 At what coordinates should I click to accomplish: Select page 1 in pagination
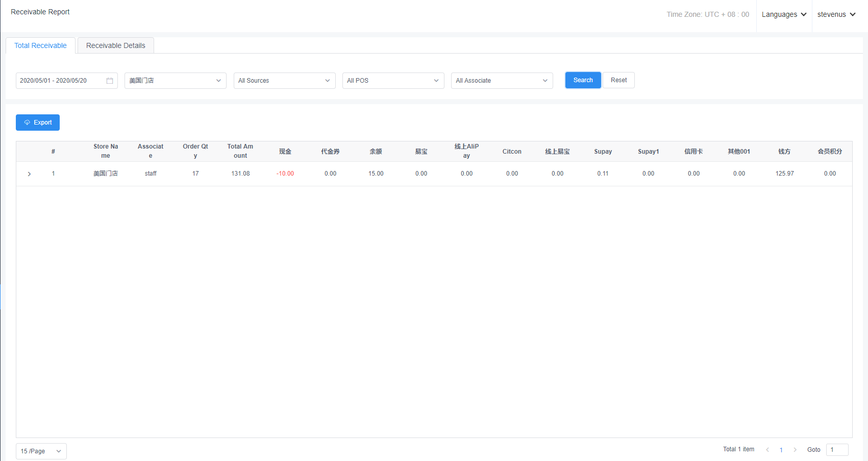(781, 450)
